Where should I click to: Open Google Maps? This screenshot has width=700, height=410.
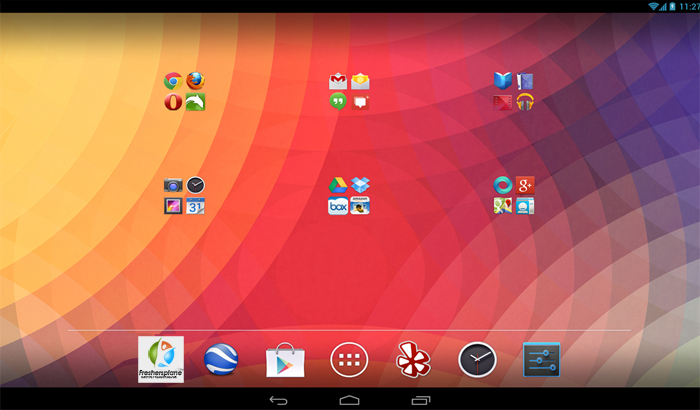[x=503, y=206]
